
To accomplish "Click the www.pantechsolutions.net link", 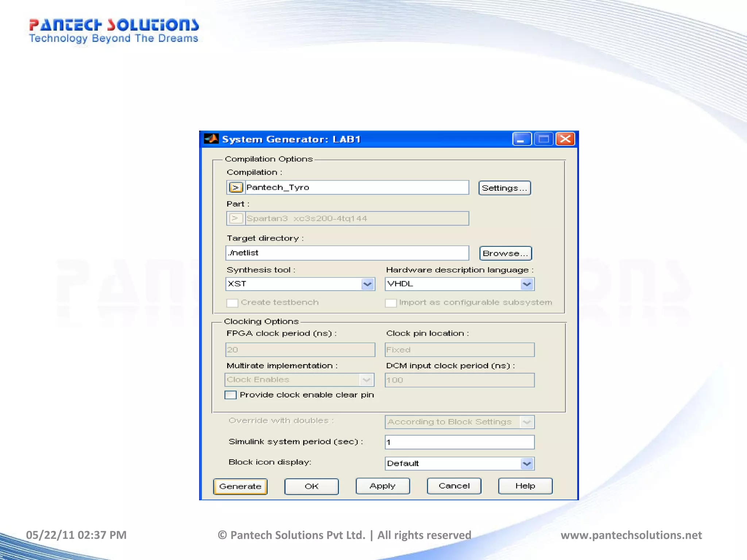I will pyautogui.click(x=631, y=535).
